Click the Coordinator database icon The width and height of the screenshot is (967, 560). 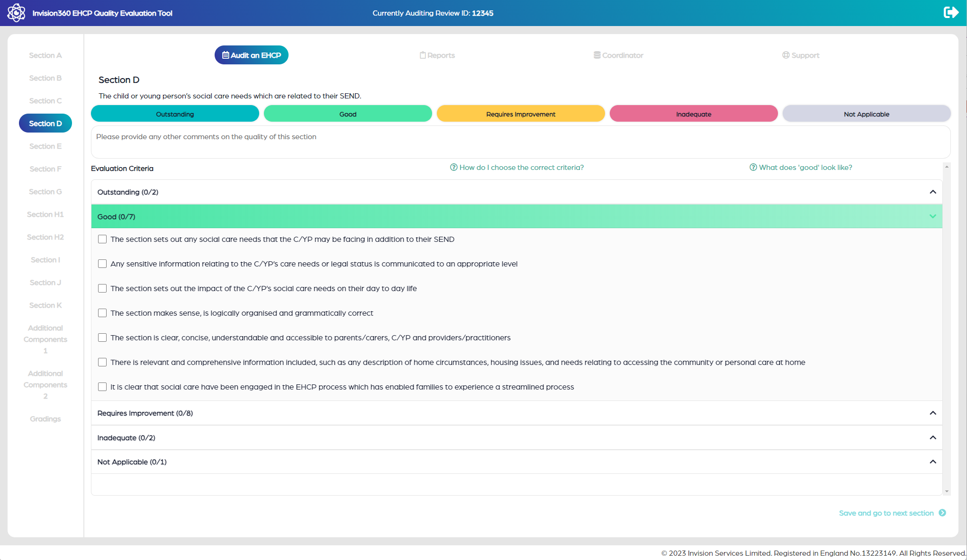(x=597, y=55)
